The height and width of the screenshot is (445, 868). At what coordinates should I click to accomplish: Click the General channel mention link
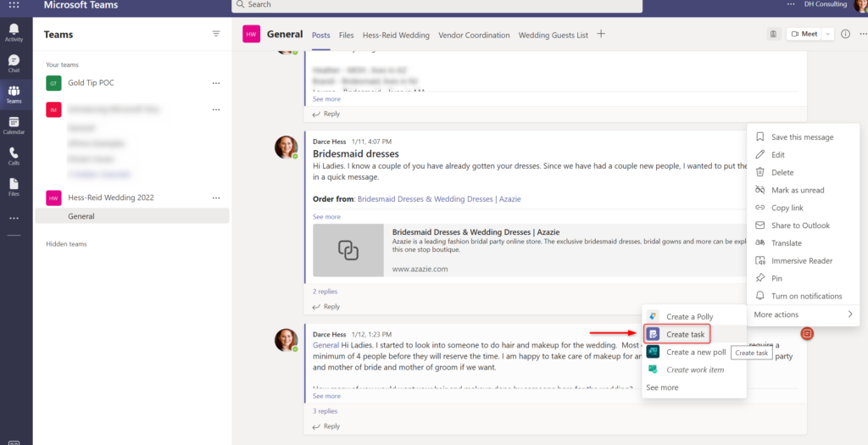(325, 345)
